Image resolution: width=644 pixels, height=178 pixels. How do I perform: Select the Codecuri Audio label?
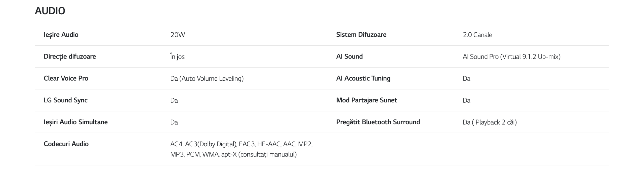click(66, 144)
